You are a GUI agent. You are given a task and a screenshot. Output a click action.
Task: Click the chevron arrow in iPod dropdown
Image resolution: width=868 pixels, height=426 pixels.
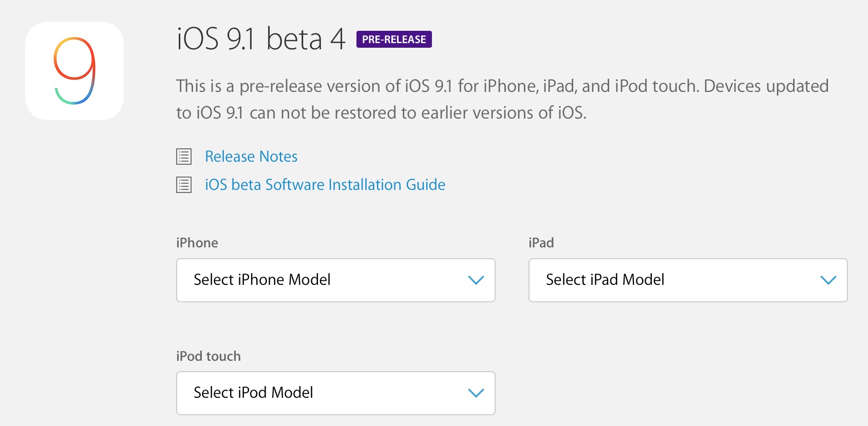coord(476,393)
